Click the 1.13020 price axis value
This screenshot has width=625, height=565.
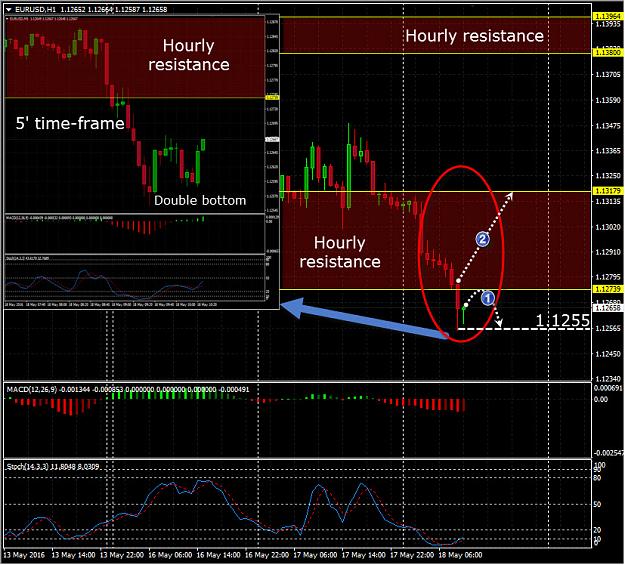click(x=608, y=226)
